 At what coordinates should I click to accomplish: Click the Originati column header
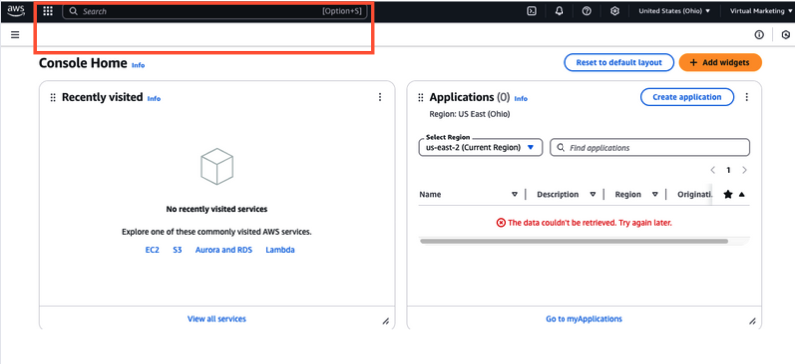pyautogui.click(x=695, y=194)
